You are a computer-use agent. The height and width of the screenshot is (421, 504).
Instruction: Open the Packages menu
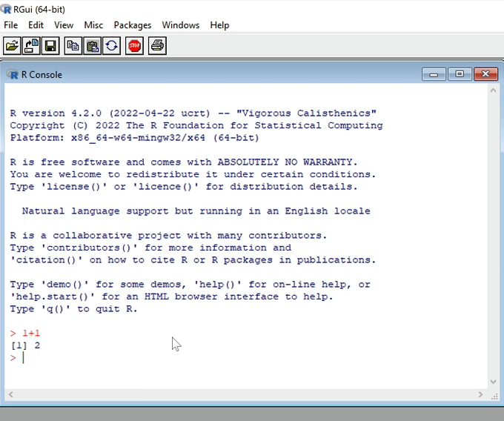coord(133,25)
